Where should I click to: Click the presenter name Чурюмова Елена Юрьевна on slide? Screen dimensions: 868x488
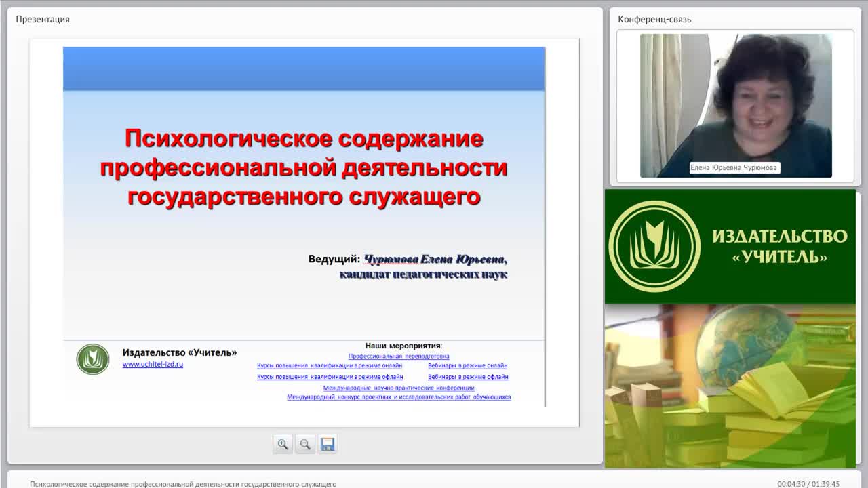click(x=435, y=259)
